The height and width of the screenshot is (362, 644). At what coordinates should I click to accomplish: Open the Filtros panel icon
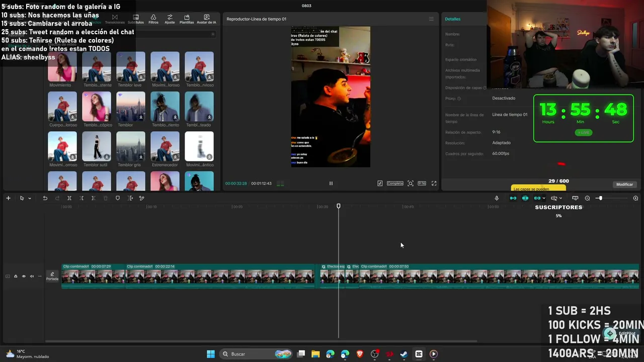point(153,19)
